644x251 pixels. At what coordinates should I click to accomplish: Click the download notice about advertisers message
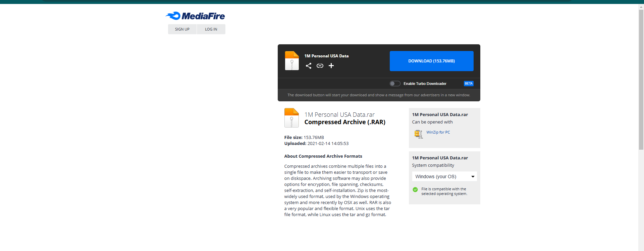coord(379,95)
